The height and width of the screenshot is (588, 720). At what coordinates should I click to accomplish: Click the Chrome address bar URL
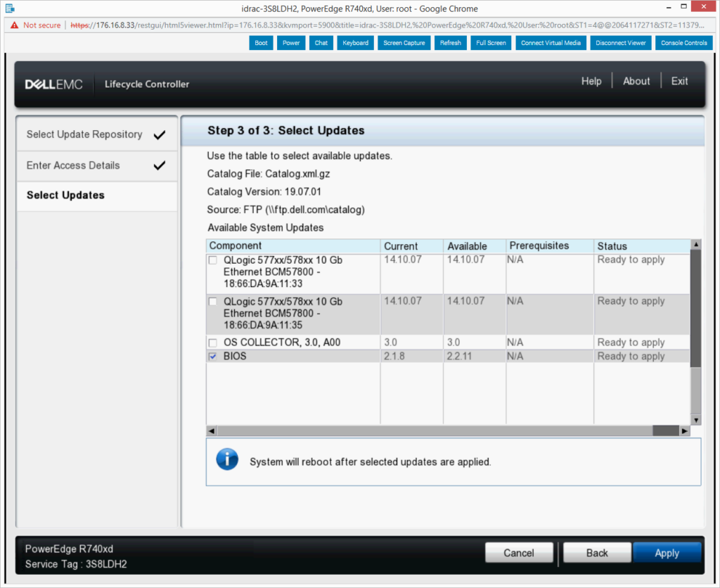[x=387, y=25]
